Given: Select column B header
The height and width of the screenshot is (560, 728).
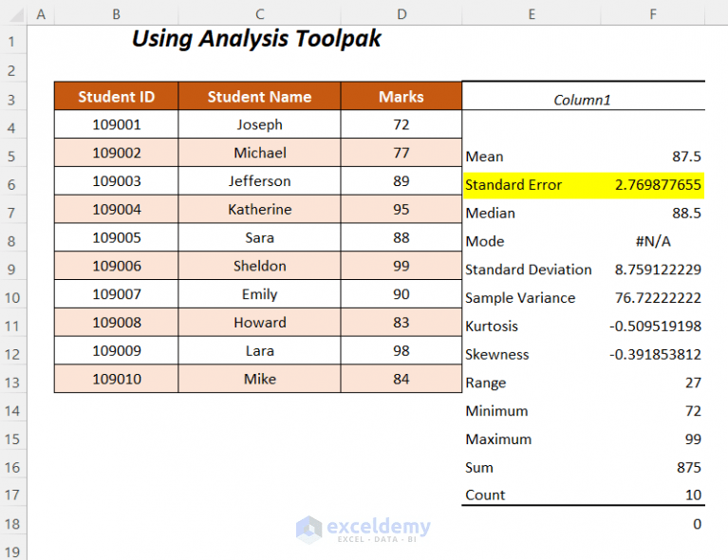Looking at the screenshot, I should pyautogui.click(x=116, y=14).
